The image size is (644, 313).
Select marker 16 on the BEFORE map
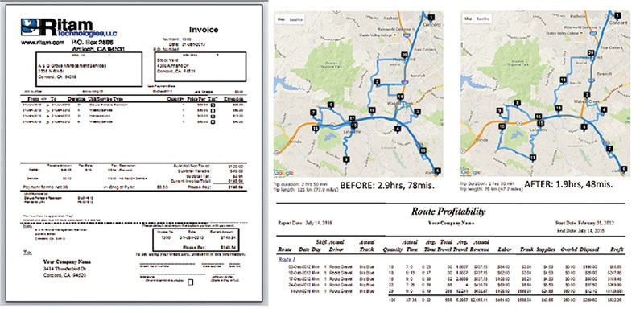click(x=316, y=129)
